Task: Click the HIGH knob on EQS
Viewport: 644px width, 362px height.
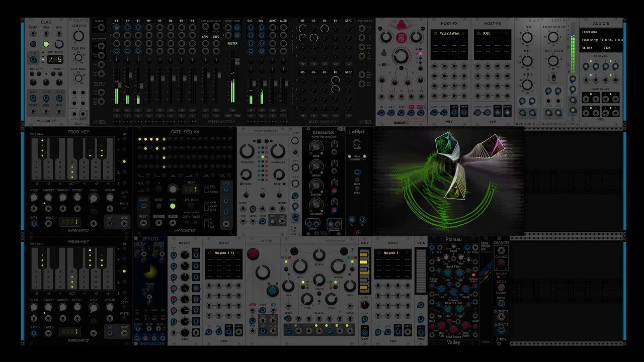Action: pyautogui.click(x=527, y=84)
